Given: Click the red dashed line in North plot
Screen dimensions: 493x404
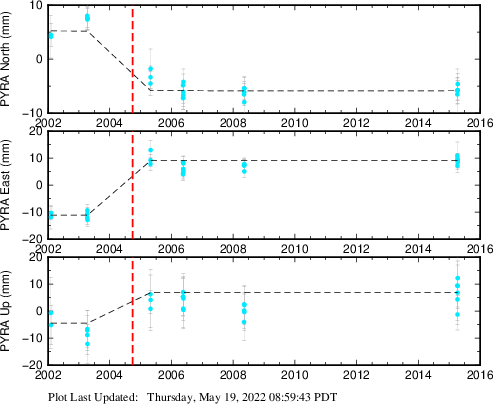Looking at the screenshot, I should point(133,59).
